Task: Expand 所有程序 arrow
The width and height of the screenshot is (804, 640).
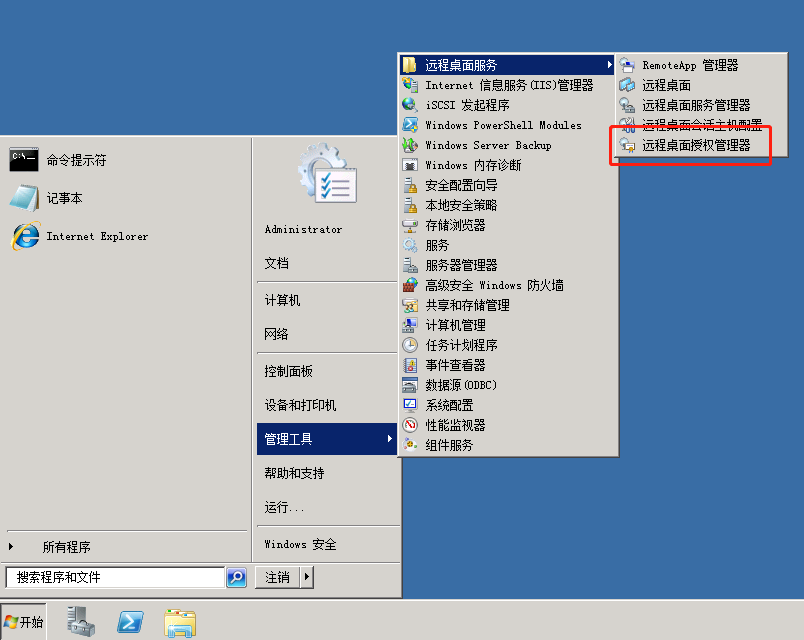Action: [x=11, y=547]
